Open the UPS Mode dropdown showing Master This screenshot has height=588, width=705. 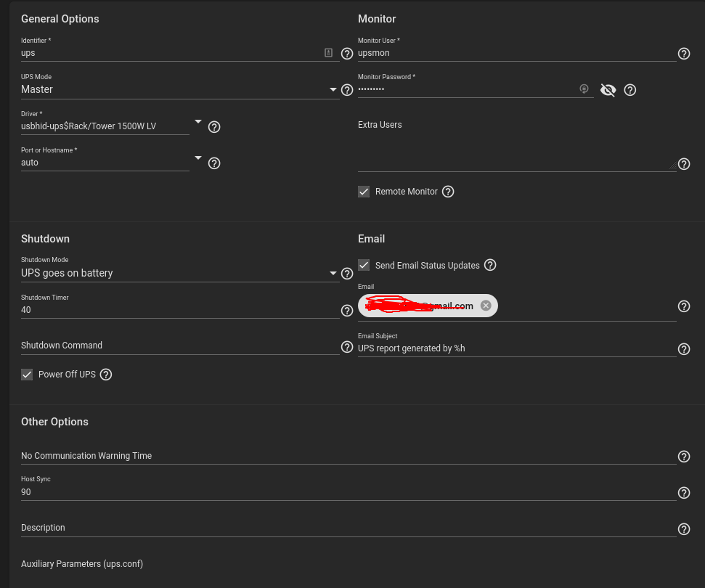click(180, 89)
